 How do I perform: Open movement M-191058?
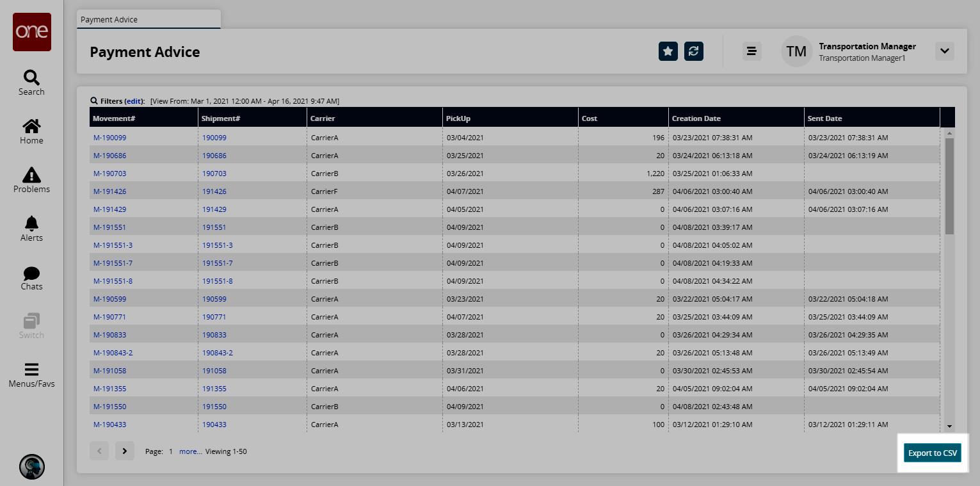click(x=110, y=371)
